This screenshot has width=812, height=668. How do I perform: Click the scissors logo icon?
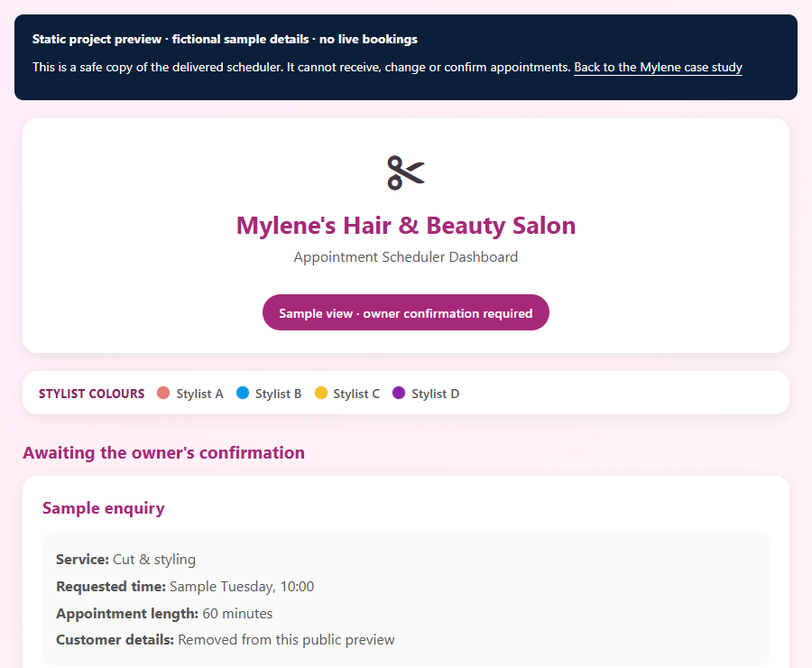point(406,173)
